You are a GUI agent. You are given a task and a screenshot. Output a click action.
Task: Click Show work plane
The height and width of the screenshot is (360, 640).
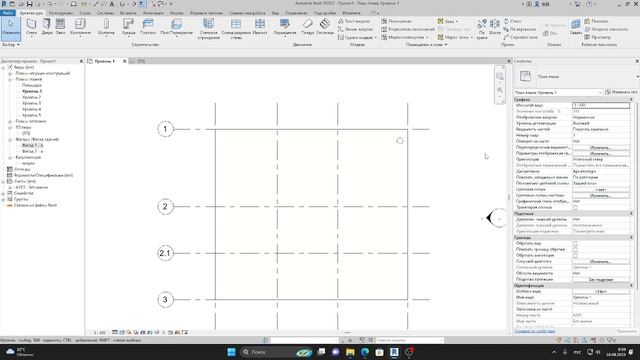coord(596,21)
